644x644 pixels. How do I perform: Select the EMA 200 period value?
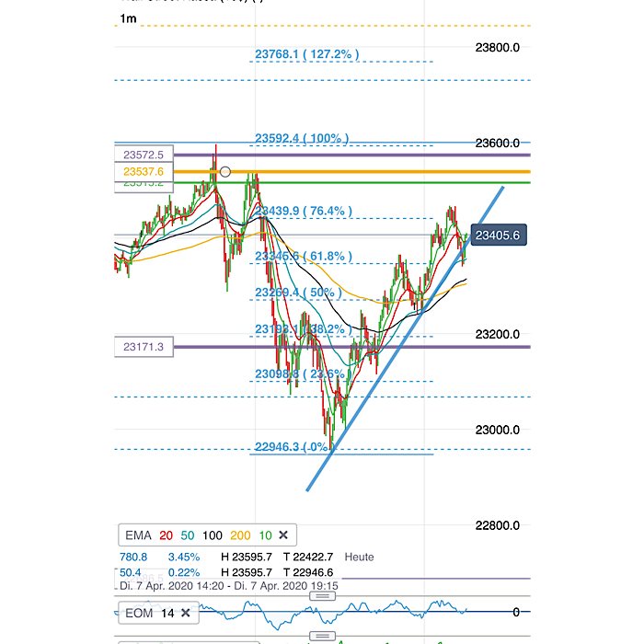(x=240, y=535)
